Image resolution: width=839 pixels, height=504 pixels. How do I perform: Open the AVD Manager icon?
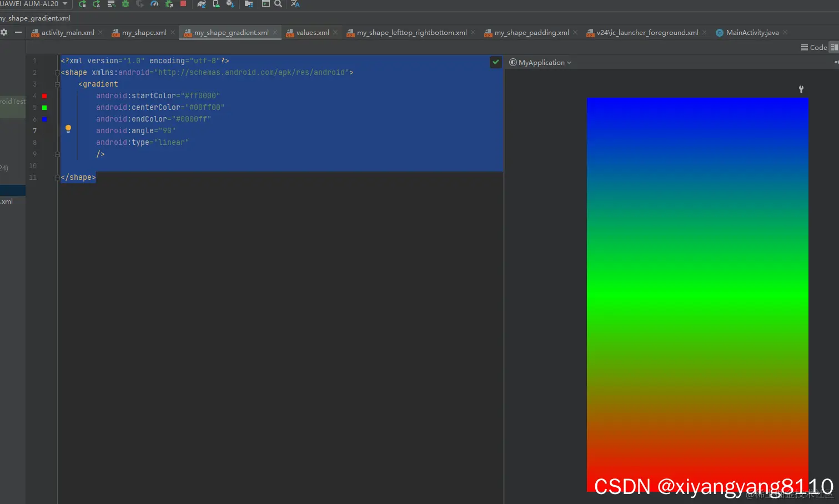point(216,4)
